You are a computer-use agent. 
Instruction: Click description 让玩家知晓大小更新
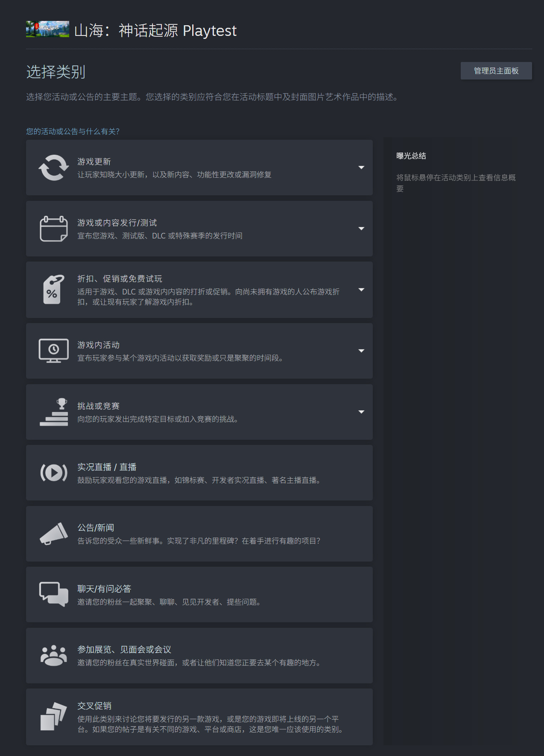click(x=174, y=175)
